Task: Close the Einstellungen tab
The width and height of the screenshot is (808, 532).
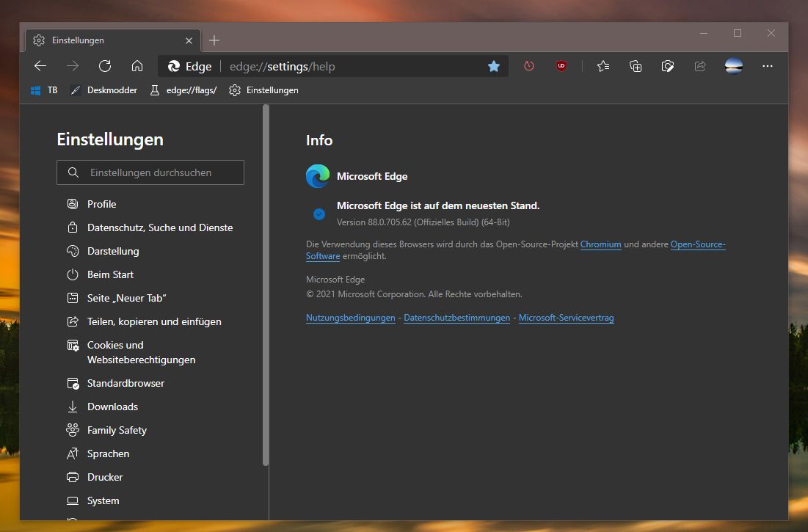Action: coord(189,40)
